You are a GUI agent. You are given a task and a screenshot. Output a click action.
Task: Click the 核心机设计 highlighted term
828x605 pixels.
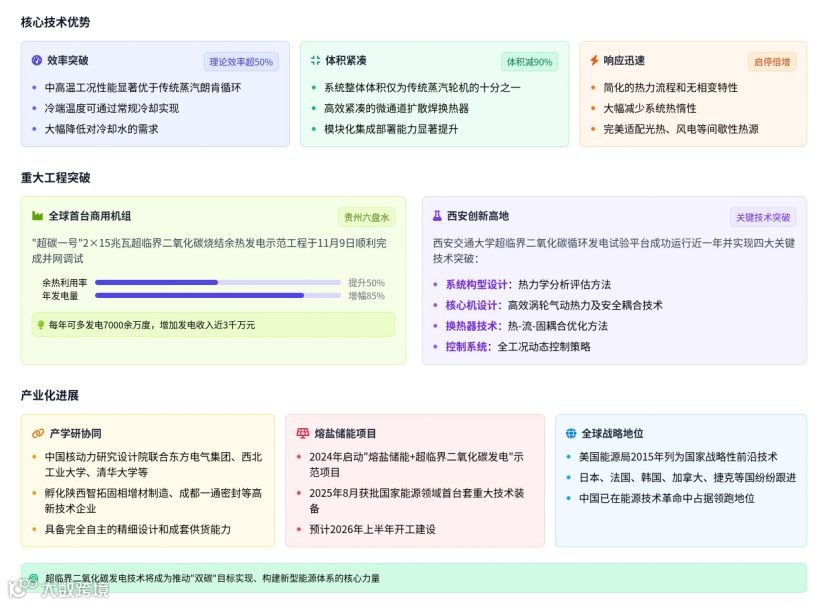coord(471,305)
